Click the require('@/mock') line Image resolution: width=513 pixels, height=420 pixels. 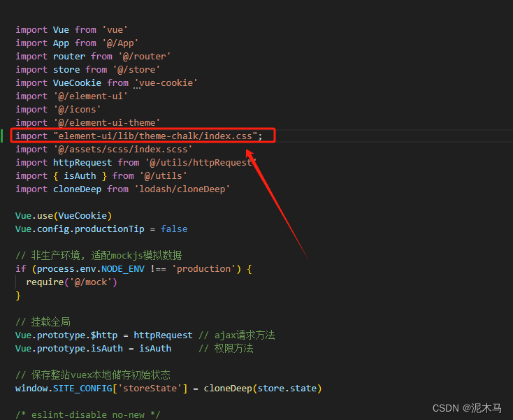click(x=71, y=282)
